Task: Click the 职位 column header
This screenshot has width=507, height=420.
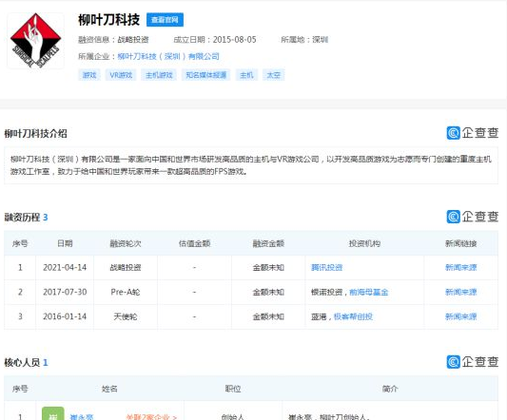Action: click(x=233, y=389)
